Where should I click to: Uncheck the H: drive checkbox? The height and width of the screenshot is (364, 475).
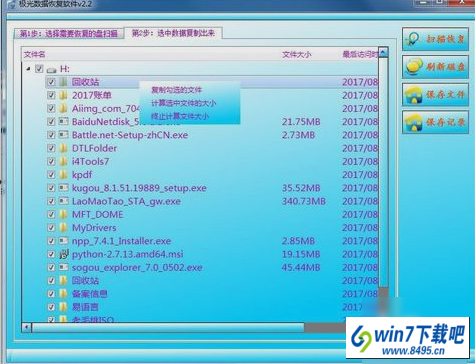39,69
